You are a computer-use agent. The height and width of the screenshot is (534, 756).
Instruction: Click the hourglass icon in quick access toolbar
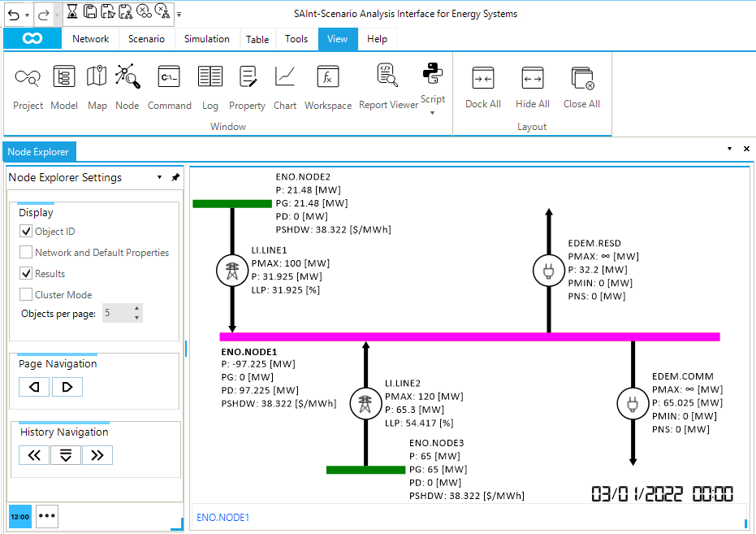(x=71, y=11)
